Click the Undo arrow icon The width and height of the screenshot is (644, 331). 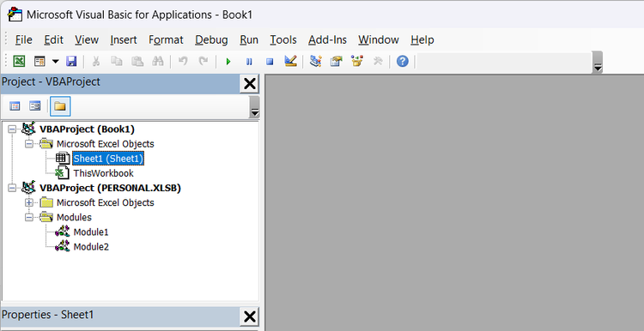pos(183,62)
